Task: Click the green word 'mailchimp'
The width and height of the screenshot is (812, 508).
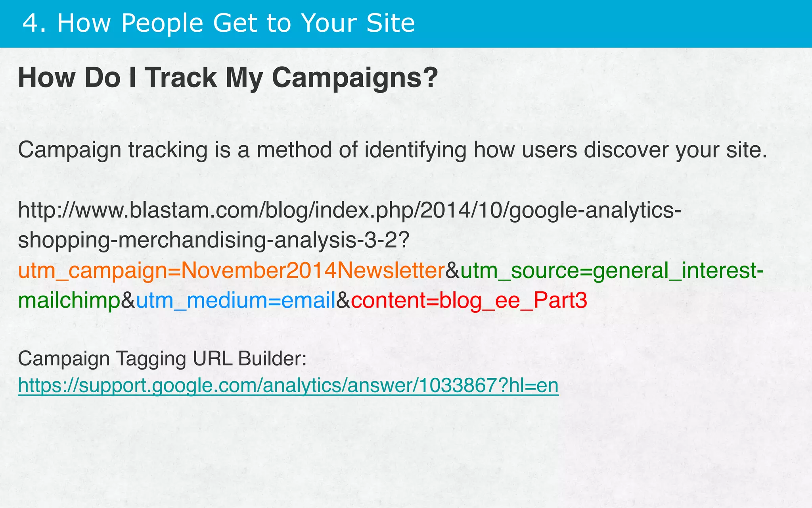Action: pyautogui.click(x=69, y=301)
